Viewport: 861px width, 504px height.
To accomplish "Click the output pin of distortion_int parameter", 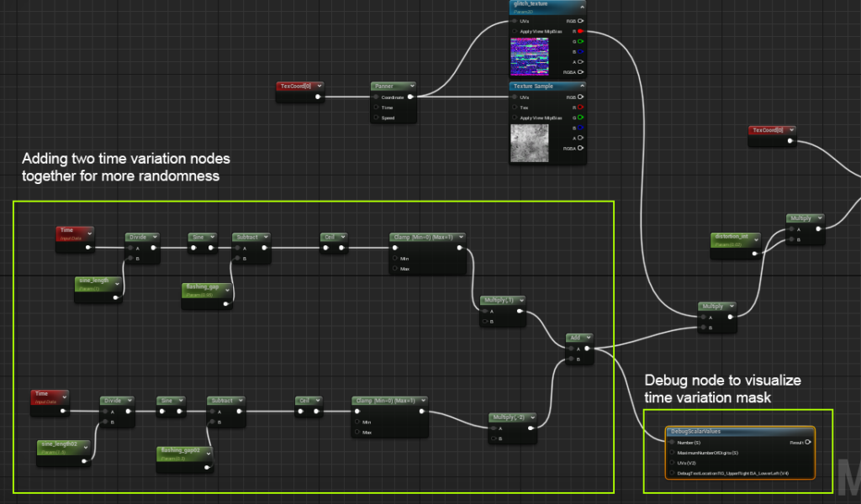I will 754,253.
